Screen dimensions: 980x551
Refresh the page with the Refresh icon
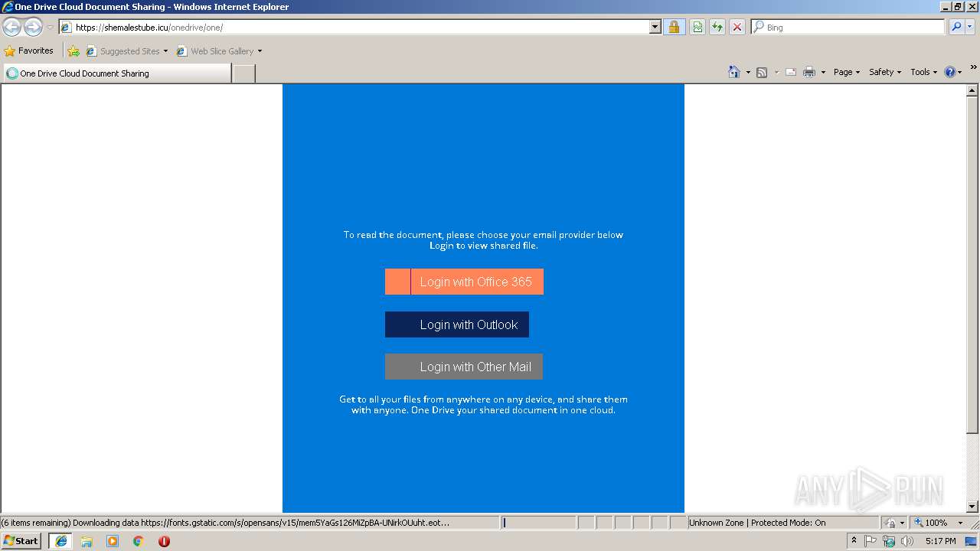(717, 27)
